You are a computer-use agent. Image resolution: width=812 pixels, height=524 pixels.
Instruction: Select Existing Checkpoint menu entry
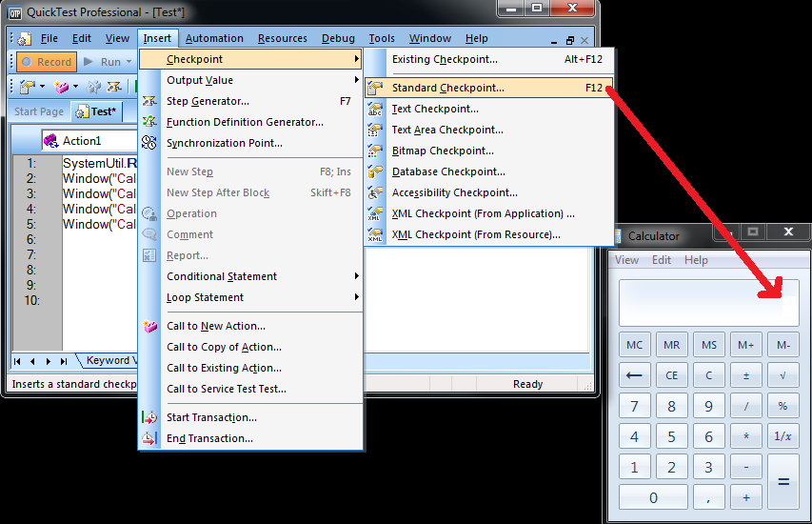click(489, 59)
